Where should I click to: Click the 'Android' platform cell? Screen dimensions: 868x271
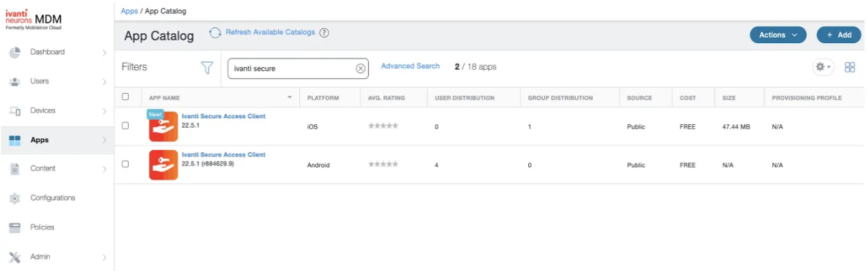pyautogui.click(x=319, y=165)
